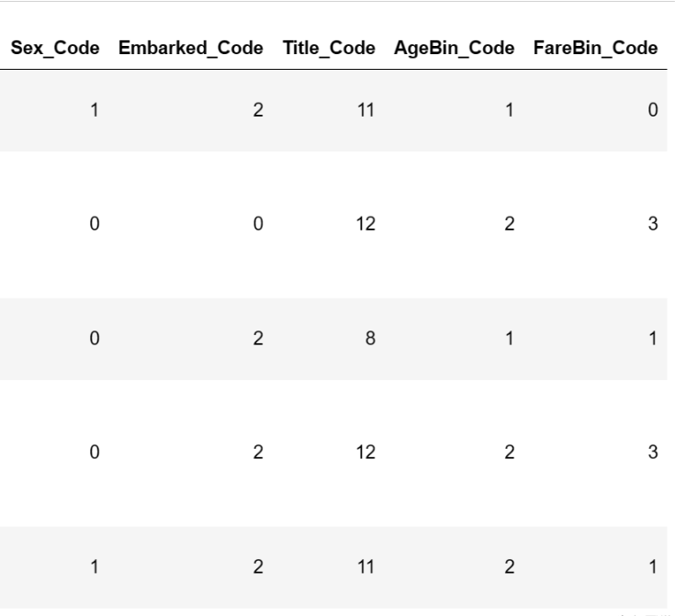Viewport: 675px width, 616px height.
Task: Click the Embarked_Code column header
Action: point(191,48)
